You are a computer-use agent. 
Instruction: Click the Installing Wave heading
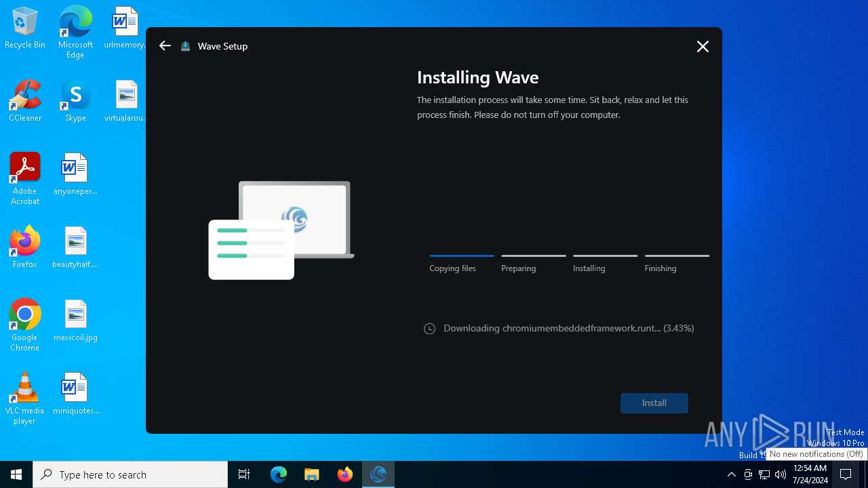[x=478, y=77]
